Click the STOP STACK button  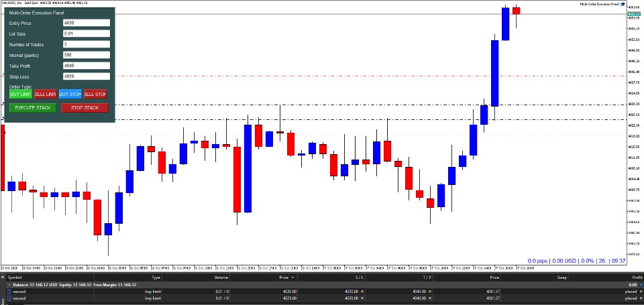(85, 107)
